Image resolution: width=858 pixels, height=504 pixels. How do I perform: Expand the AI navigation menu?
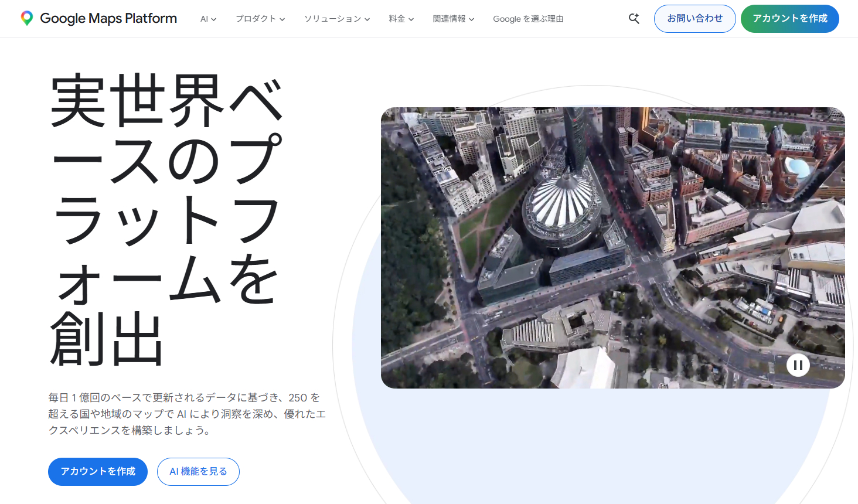tap(204, 19)
